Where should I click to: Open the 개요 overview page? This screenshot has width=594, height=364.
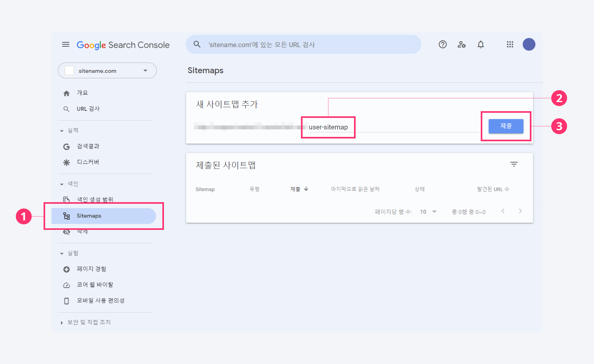(x=82, y=93)
